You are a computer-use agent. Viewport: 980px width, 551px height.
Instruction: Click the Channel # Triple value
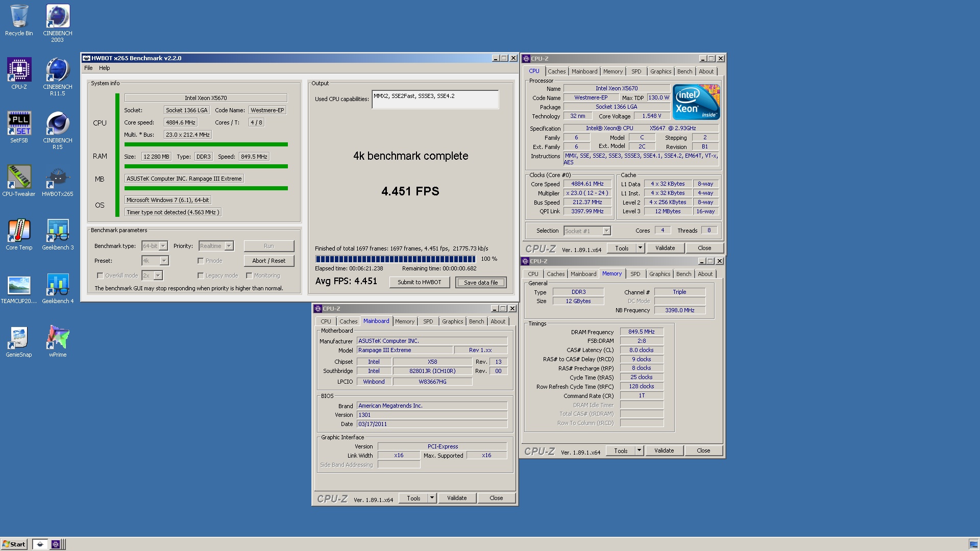point(679,292)
